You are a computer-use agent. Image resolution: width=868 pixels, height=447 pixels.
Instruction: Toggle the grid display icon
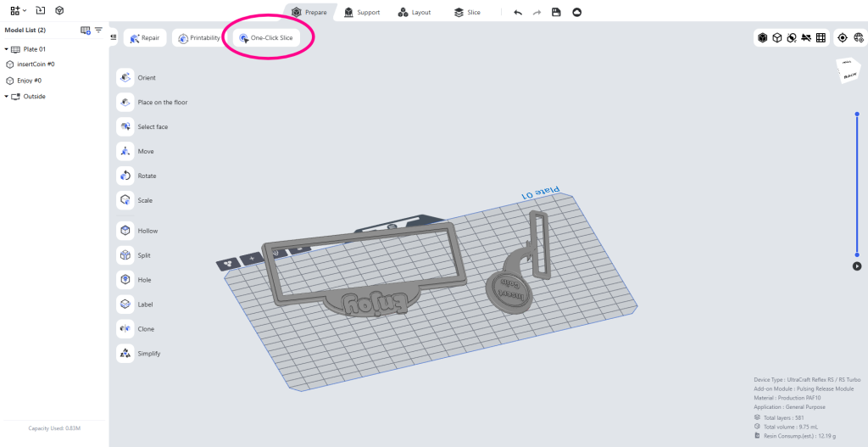coord(821,37)
